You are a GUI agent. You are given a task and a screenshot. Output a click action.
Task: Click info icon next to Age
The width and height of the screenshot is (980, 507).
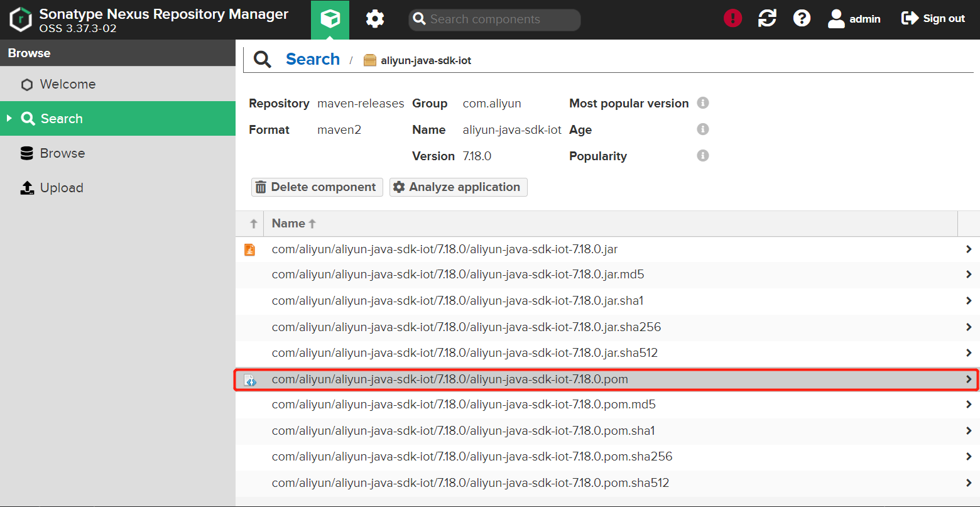tap(703, 129)
